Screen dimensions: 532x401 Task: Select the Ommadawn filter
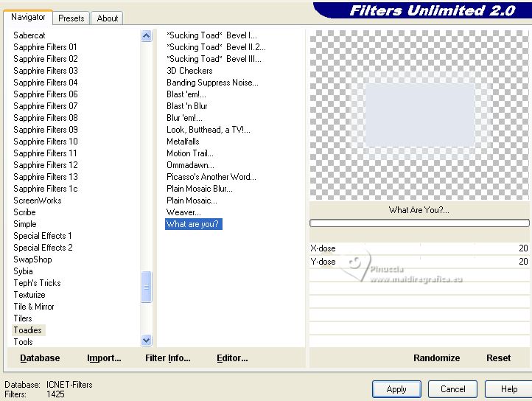[x=190, y=165]
